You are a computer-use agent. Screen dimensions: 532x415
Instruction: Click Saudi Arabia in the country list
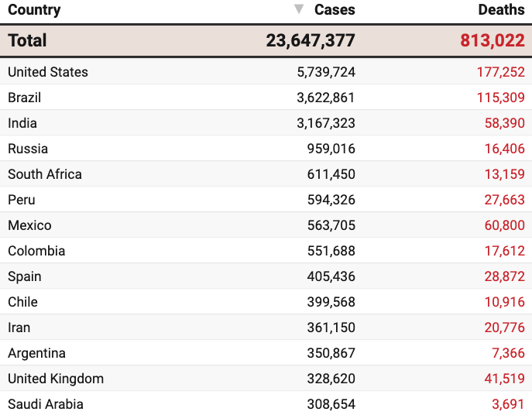46,404
